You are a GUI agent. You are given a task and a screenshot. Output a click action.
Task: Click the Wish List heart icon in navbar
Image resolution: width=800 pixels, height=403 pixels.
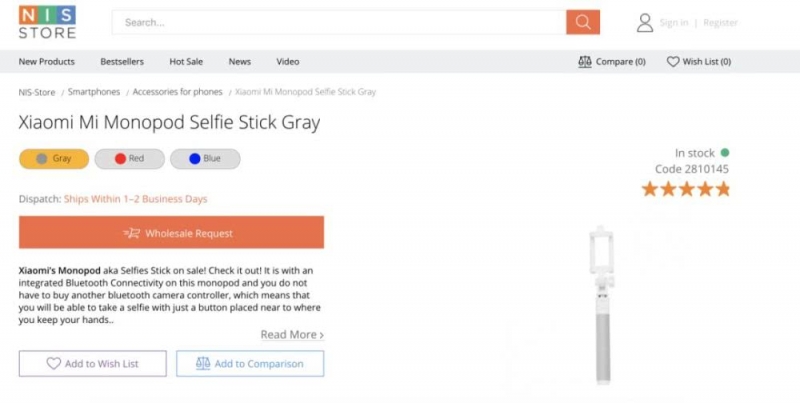[673, 61]
